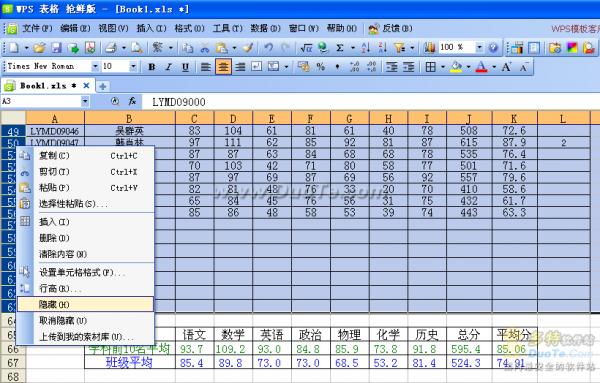The image size is (600, 383).
Task: Open the font size dropdown
Action: 133,67
